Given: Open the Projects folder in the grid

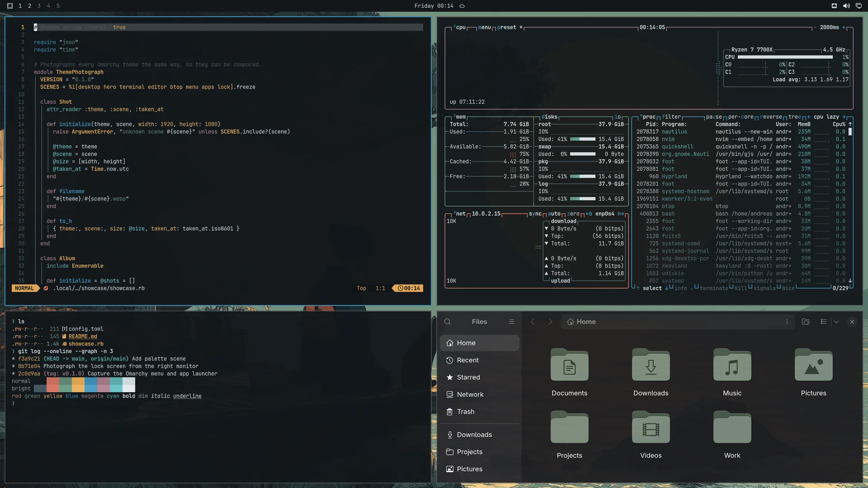Looking at the screenshot, I should coord(570,427).
